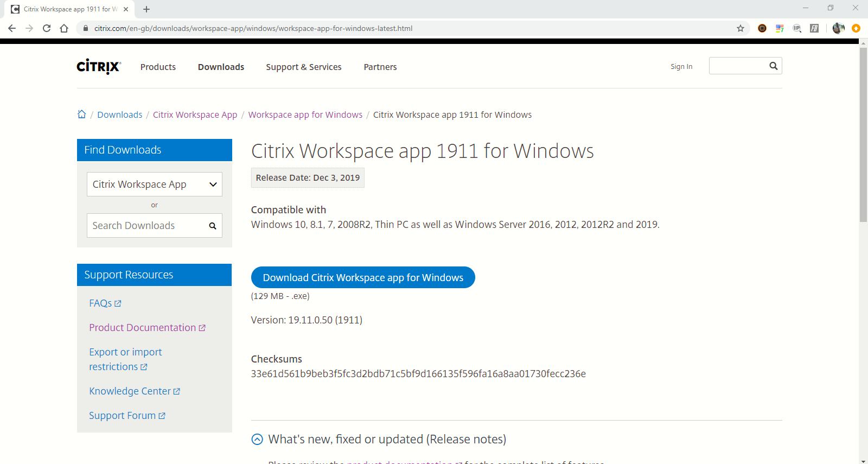The image size is (868, 464).
Task: Click the Release Date: Dec 3, 2019 label
Action: [308, 178]
